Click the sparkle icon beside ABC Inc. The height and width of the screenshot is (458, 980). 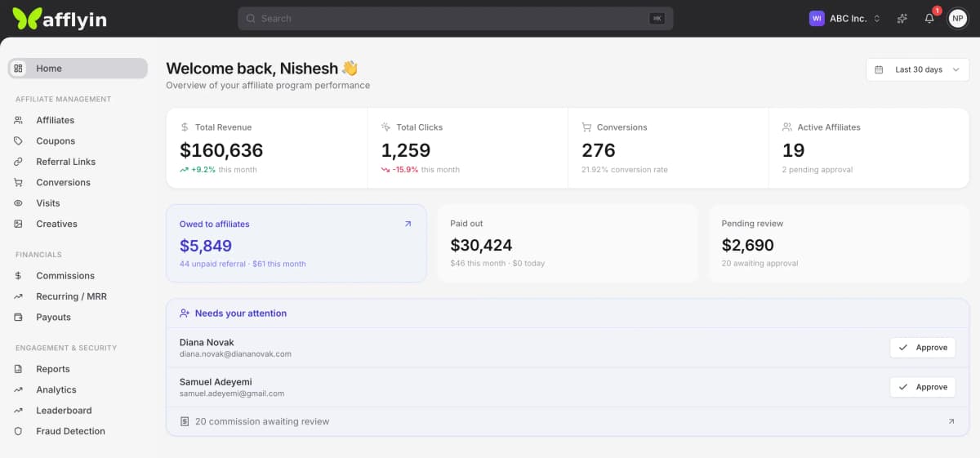[x=902, y=18]
